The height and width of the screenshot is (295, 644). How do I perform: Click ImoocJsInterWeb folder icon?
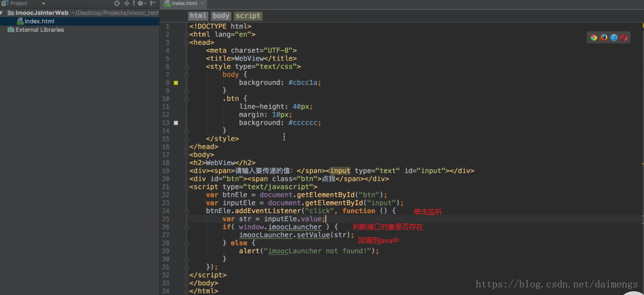pos(11,13)
